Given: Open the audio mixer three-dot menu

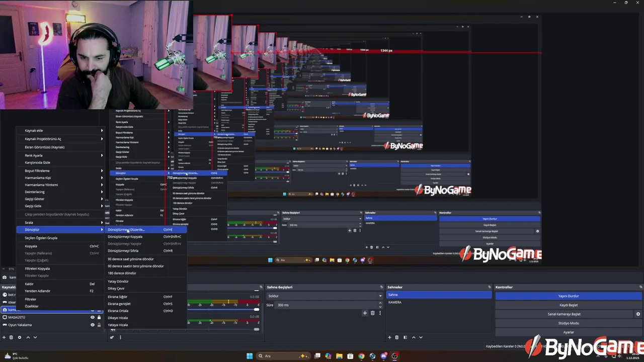Looking at the screenshot, I should point(120,337).
